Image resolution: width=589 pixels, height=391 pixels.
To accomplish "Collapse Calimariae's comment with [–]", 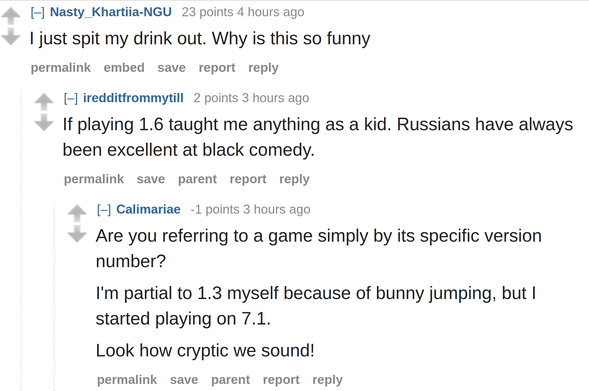I will (x=104, y=210).
